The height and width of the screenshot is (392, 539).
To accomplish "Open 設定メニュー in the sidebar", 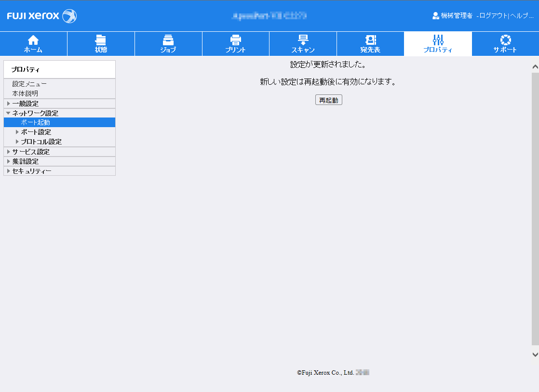I will tap(29, 84).
